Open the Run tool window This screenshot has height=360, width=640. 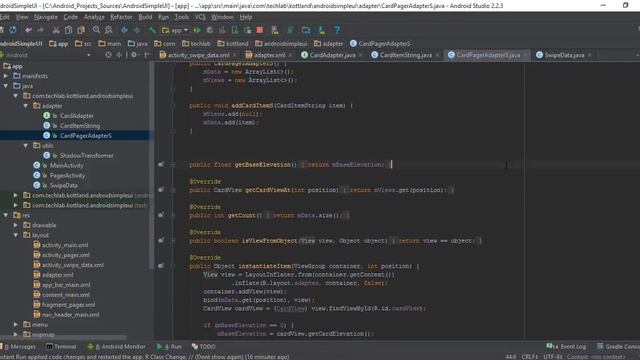(x=169, y=347)
